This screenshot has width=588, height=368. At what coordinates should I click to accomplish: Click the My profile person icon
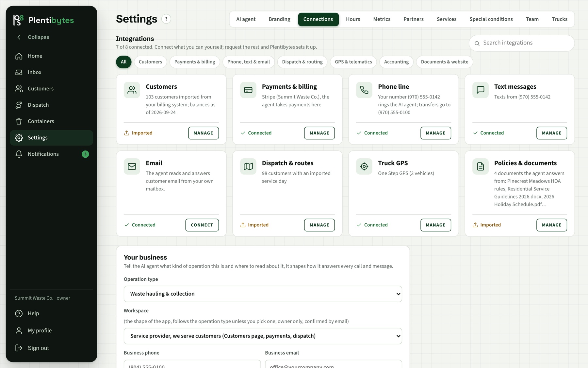[19, 331]
